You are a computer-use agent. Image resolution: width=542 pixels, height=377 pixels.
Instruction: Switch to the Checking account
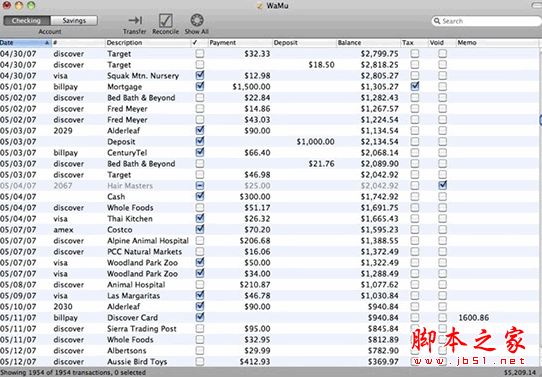click(x=27, y=21)
